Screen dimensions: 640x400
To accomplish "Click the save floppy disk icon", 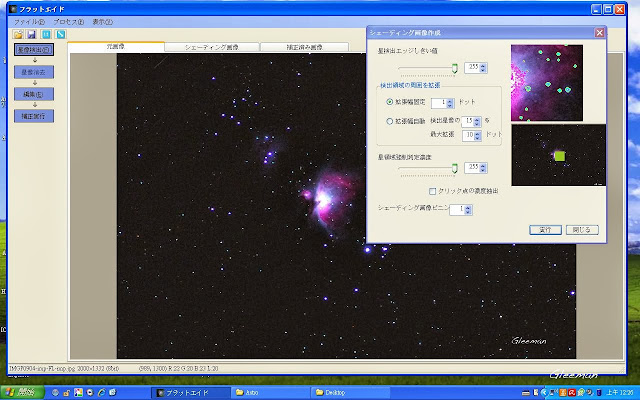I will (31, 34).
